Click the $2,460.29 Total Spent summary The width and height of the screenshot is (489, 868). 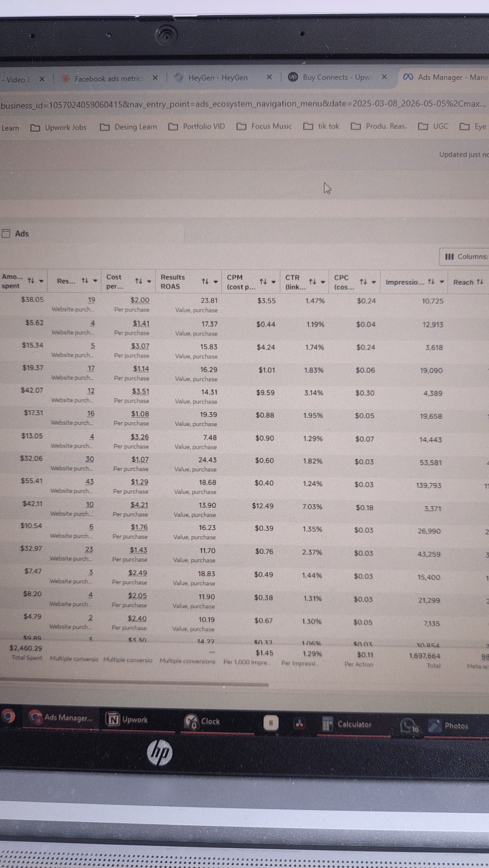26,648
